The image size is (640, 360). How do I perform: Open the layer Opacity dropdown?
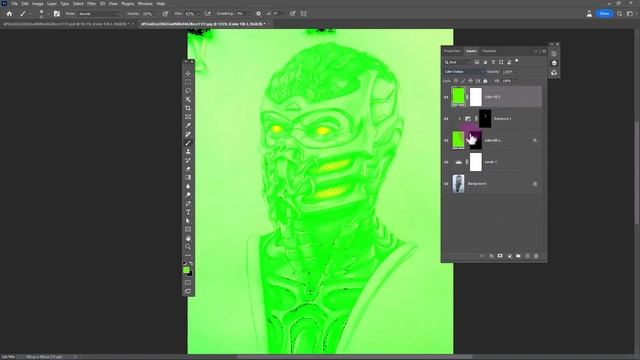(515, 72)
